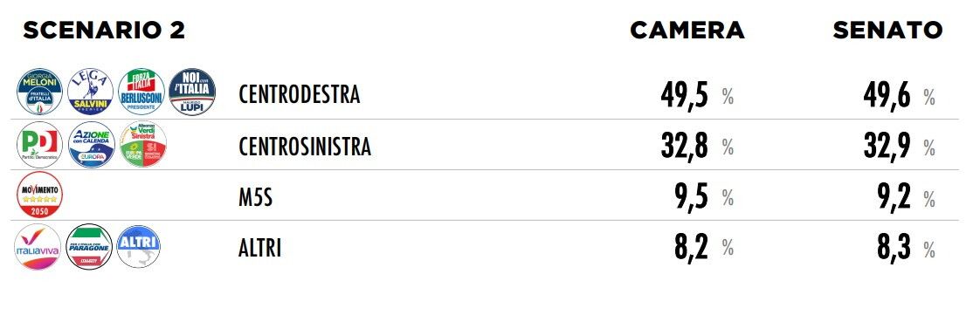Viewport: 980px width, 315px height.
Task: Click the Fratelli d'Italia Meloni logo
Action: (39, 92)
